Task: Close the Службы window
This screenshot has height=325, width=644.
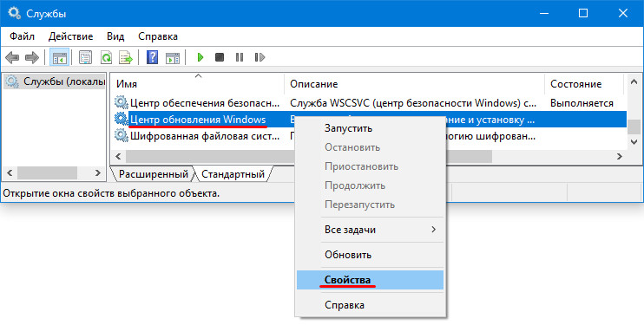Action: pyautogui.click(x=622, y=13)
